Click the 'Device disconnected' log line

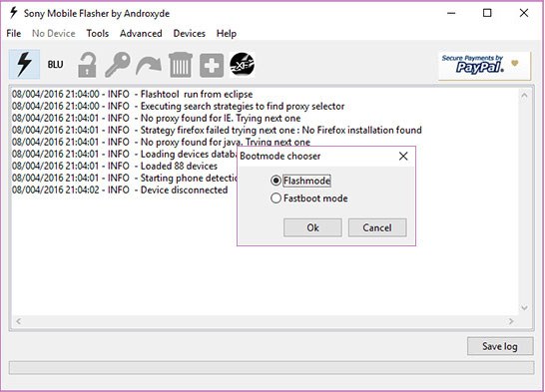tap(120, 190)
